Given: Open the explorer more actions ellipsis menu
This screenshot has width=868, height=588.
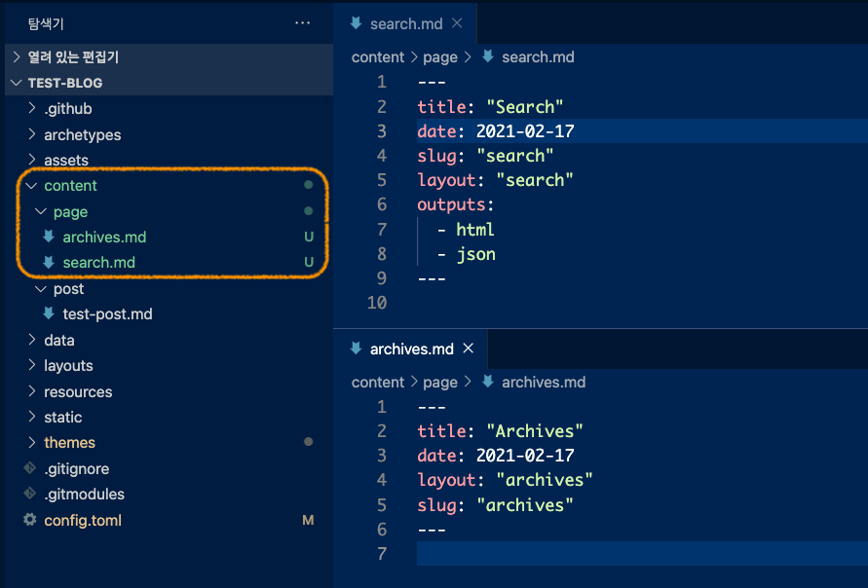Looking at the screenshot, I should (303, 23).
